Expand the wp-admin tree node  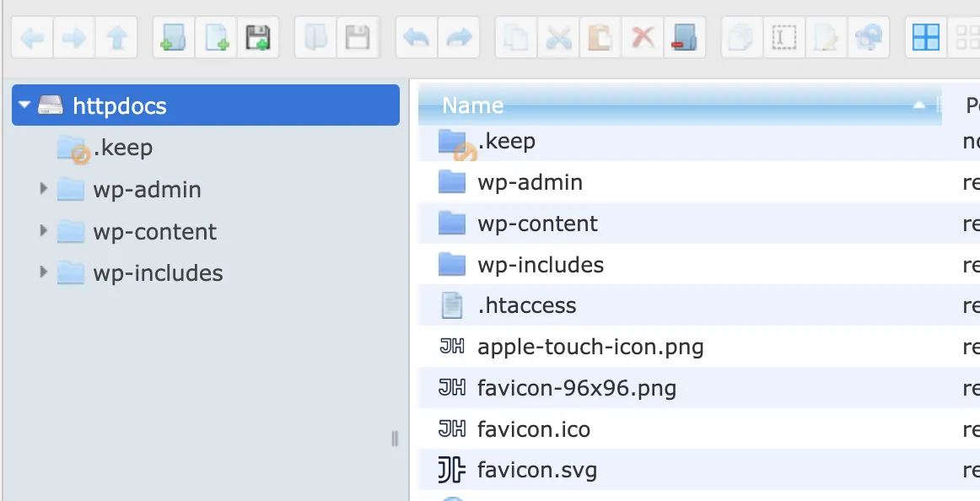(x=44, y=189)
